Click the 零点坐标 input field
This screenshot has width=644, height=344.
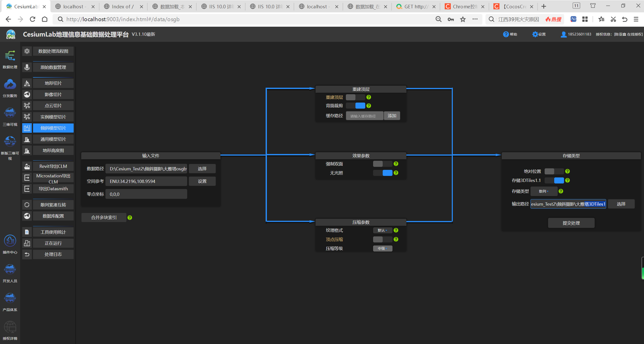(146, 194)
